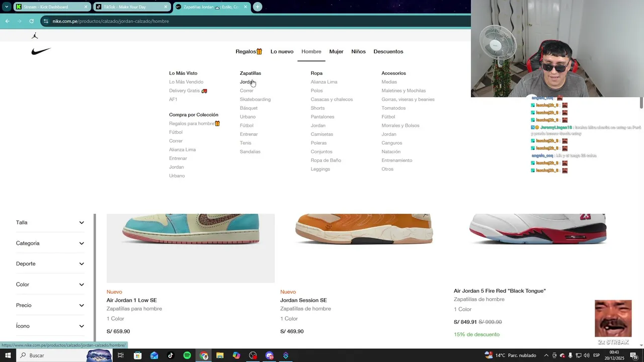Open the Descuentos menu item
This screenshot has height=362, width=644.
388,51
